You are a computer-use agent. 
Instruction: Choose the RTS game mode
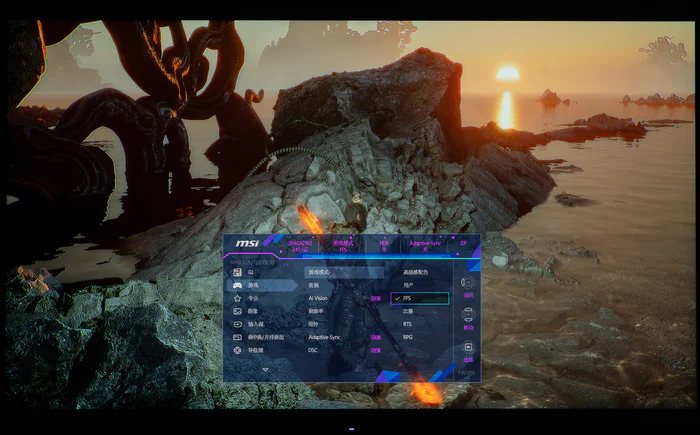click(x=407, y=324)
